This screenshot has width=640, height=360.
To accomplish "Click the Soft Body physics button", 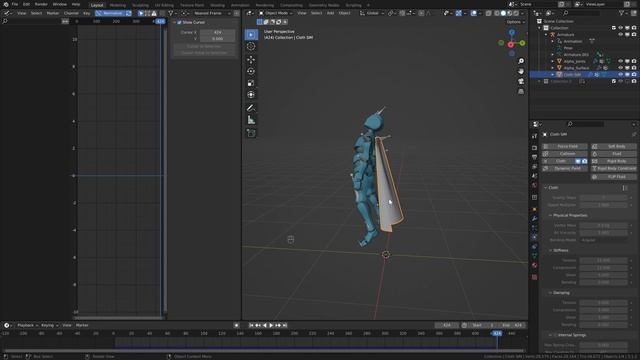I will (614, 146).
